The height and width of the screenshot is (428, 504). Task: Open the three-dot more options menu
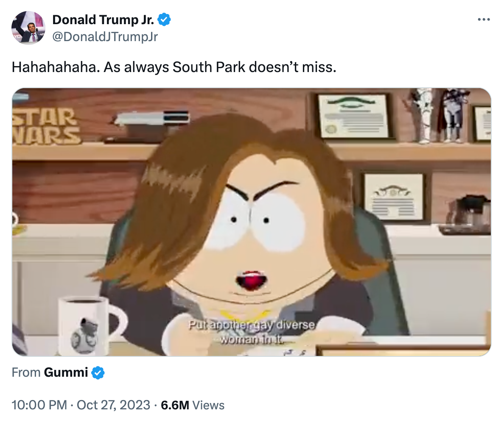tap(484, 19)
